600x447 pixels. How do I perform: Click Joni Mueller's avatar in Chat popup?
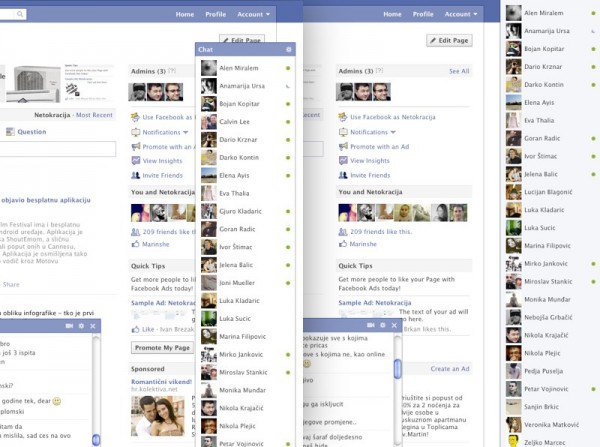tap(209, 283)
